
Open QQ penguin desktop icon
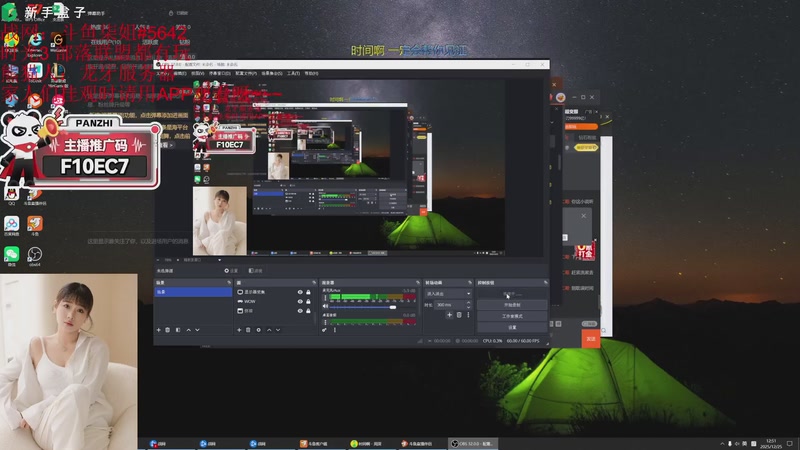11,195
